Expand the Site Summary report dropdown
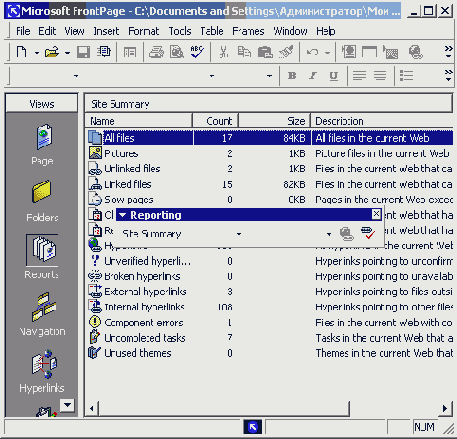Screen dimensions: 457x439 239,234
